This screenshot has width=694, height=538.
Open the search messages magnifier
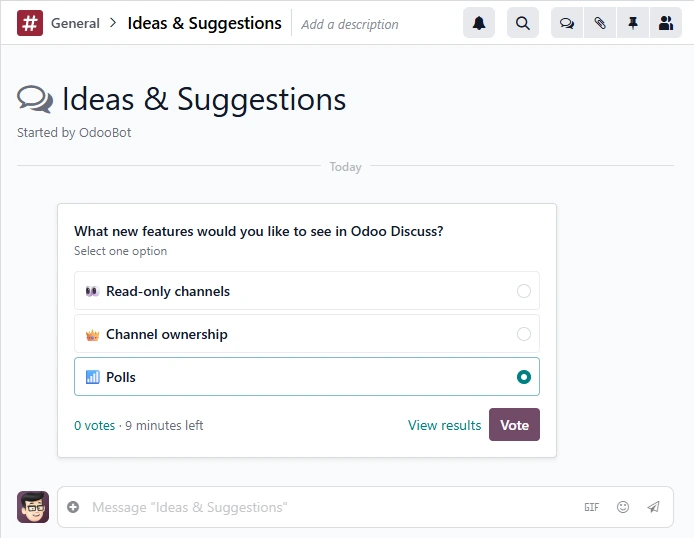point(523,23)
